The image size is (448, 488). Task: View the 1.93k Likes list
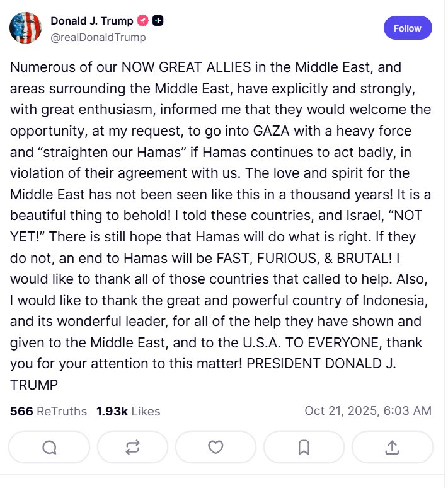(129, 411)
